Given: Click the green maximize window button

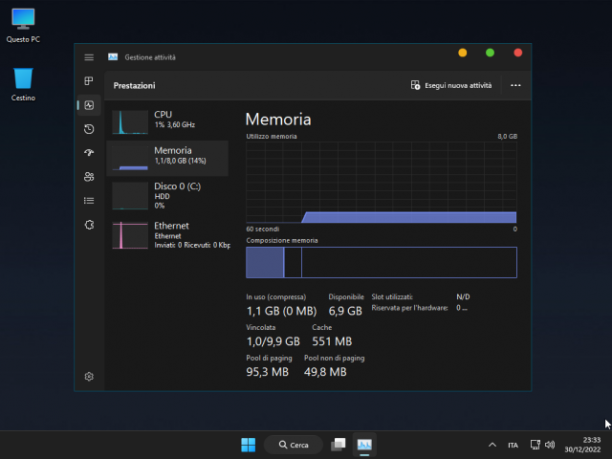Looking at the screenshot, I should pyautogui.click(x=490, y=53).
